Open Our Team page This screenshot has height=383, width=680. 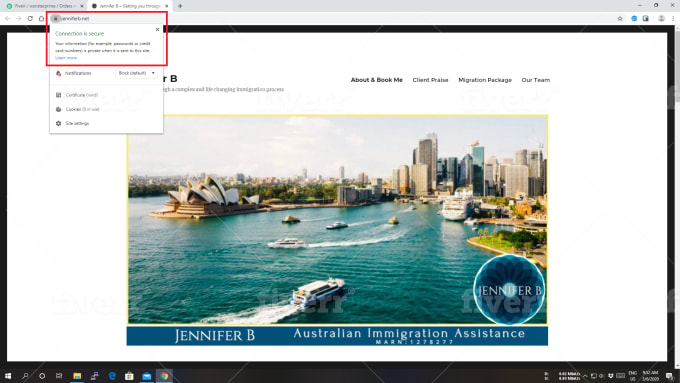(x=536, y=80)
